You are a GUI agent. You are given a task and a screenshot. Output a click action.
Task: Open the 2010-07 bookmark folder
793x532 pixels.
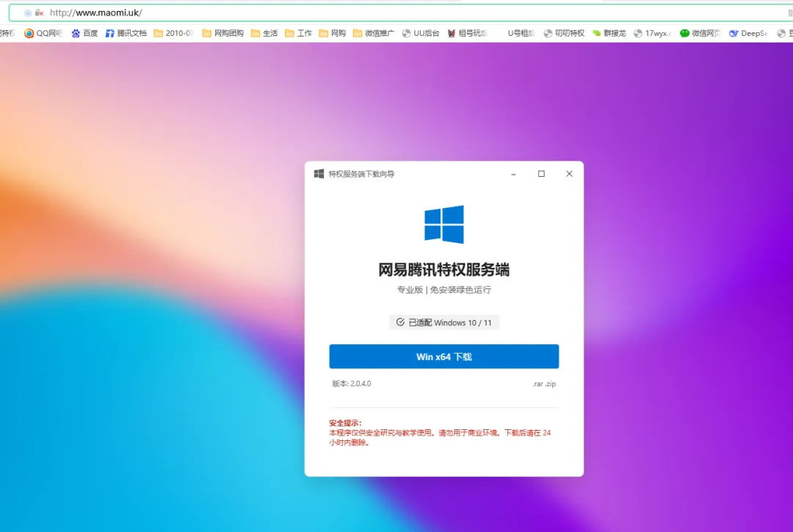pos(173,33)
